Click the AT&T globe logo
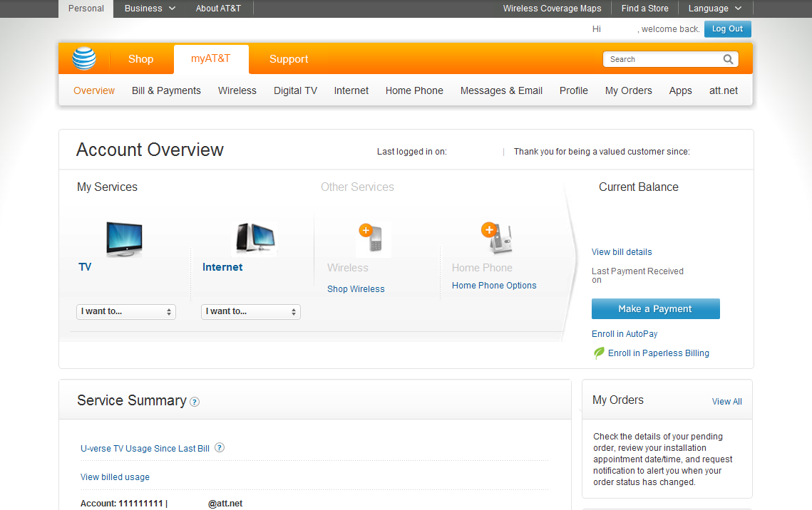Viewport: 812px width, 510px height. (x=84, y=59)
